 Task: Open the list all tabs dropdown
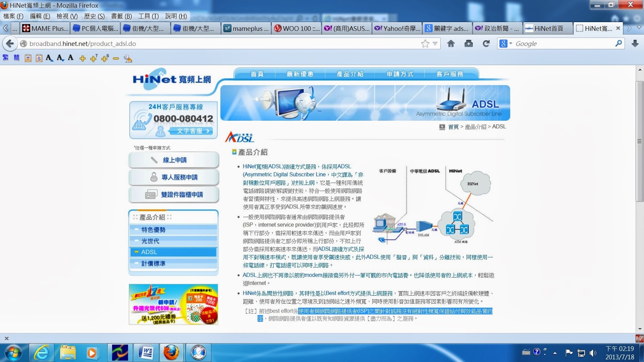(x=639, y=28)
